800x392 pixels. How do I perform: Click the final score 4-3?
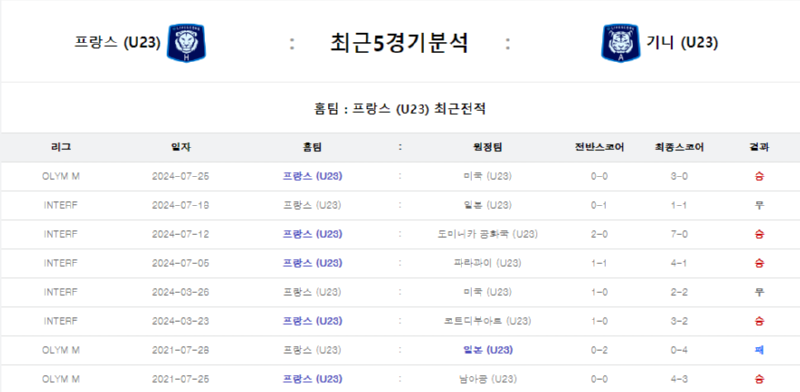coord(679,380)
